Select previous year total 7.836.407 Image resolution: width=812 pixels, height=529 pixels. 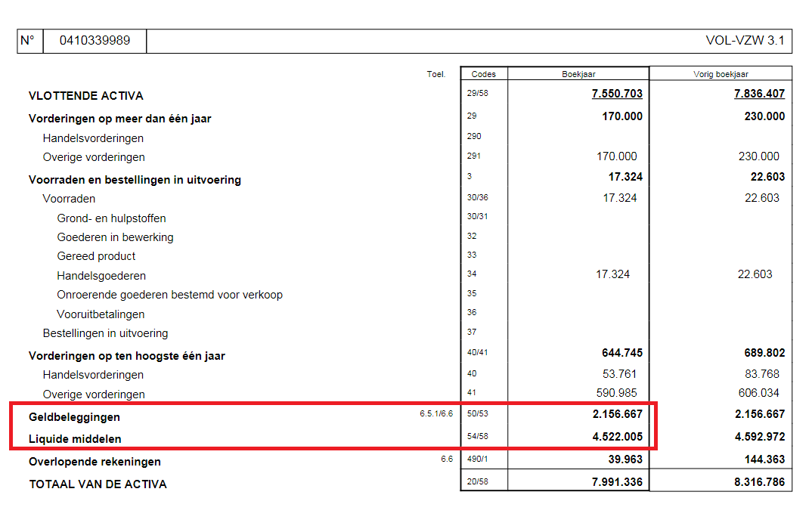[x=759, y=94]
